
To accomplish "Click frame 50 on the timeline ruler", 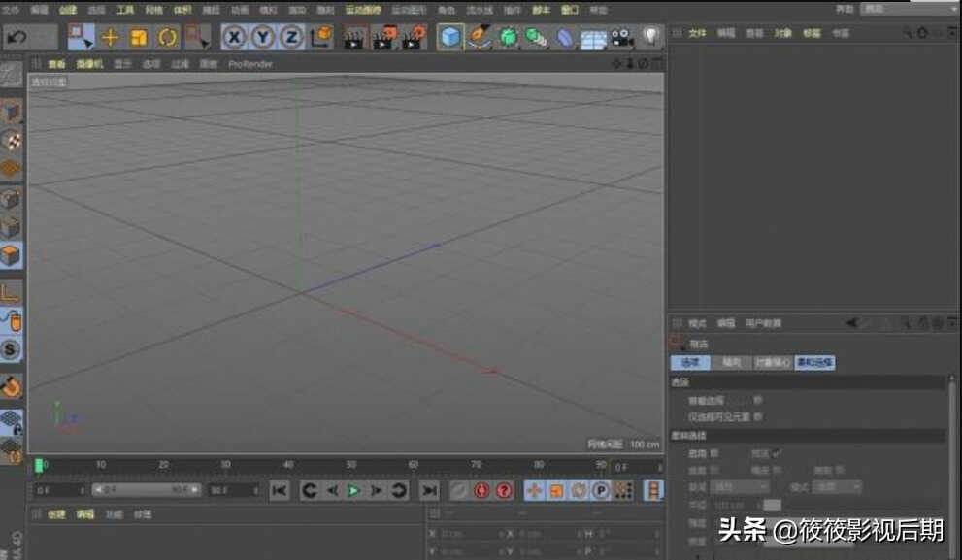I will click(x=351, y=464).
